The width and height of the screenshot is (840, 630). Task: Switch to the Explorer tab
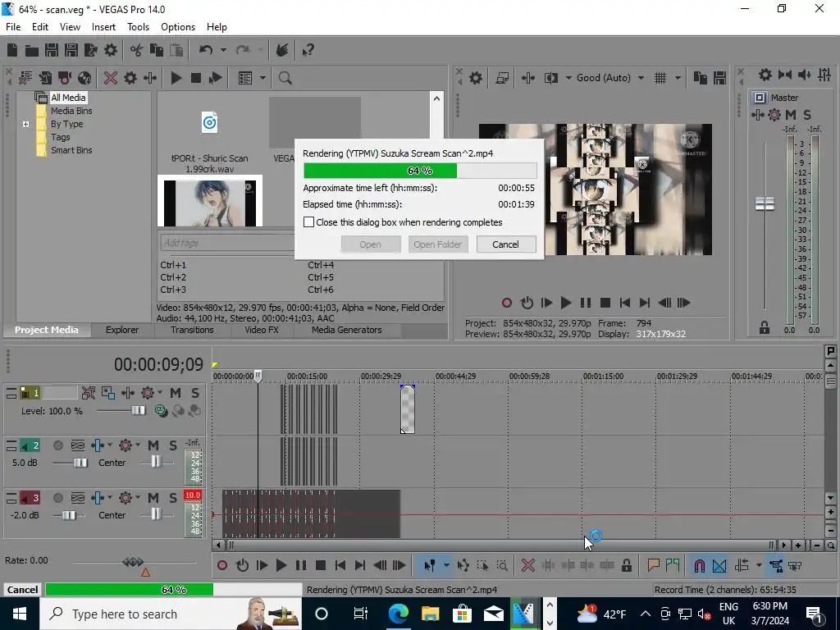(122, 330)
